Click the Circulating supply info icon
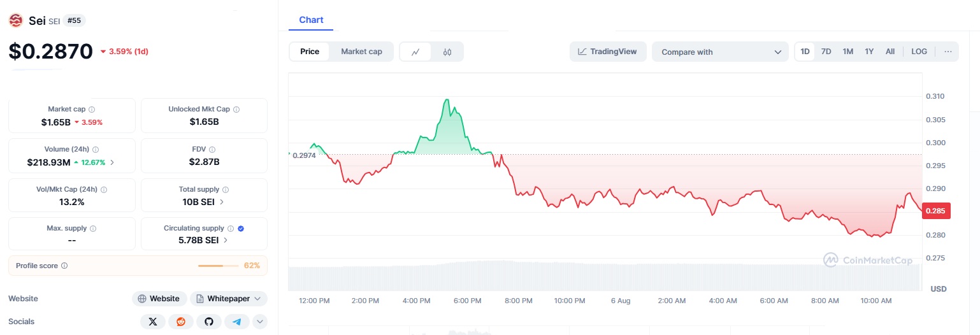980x335 pixels. (x=231, y=229)
